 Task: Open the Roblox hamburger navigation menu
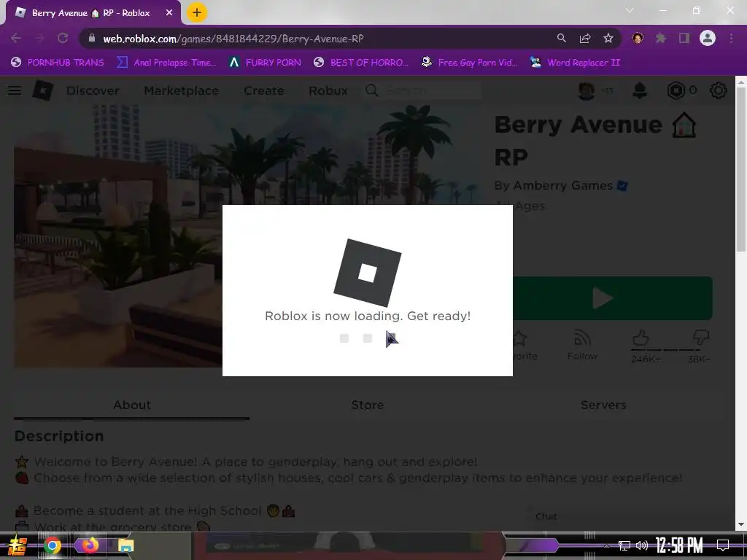(x=15, y=90)
